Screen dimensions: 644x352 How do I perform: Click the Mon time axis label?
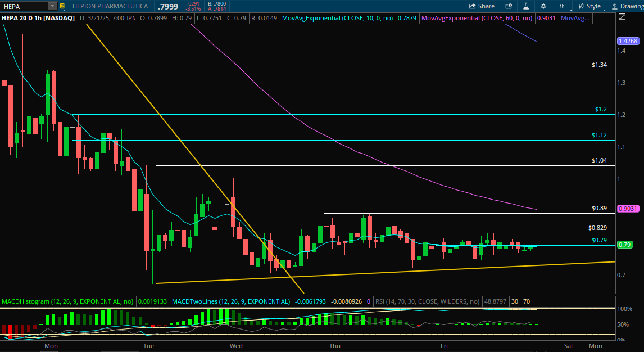coord(51,346)
